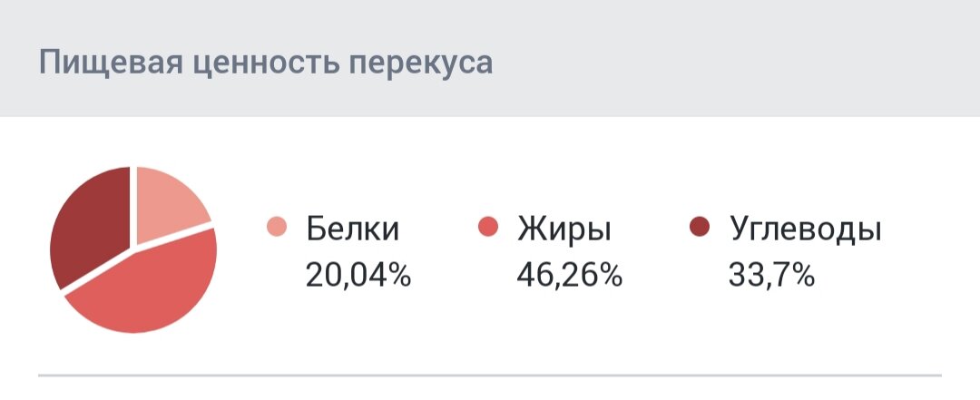This screenshot has width=980, height=400.
Task: Click the center of the pie chart
Action: coord(133,250)
